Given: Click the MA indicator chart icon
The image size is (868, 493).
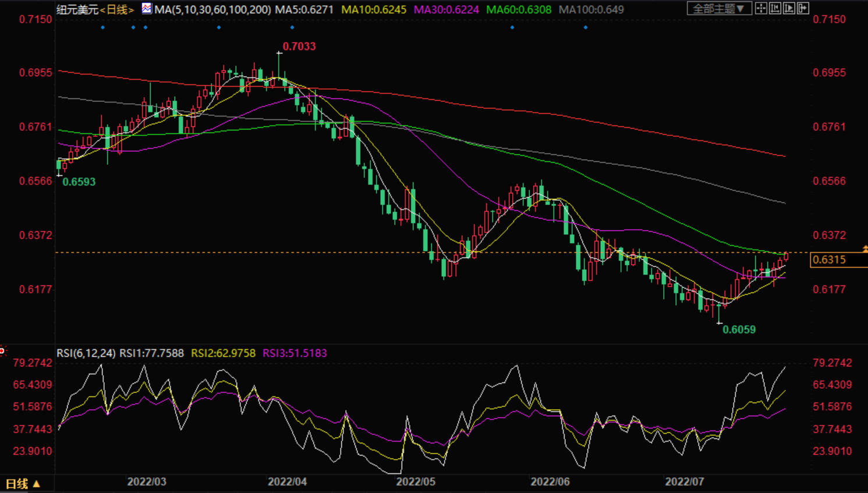Looking at the screenshot, I should [x=147, y=9].
